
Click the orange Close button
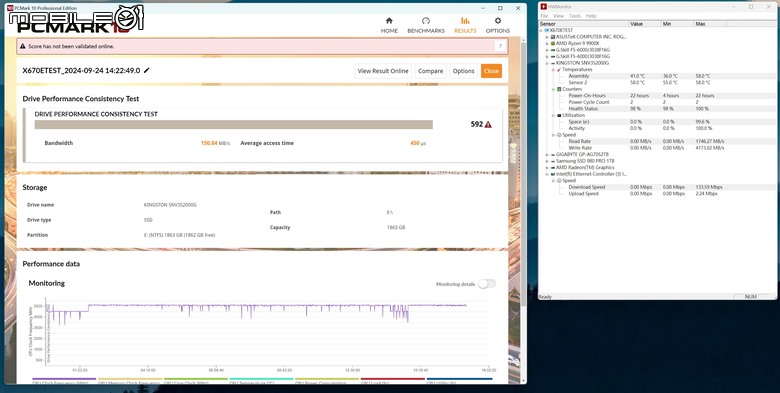tap(491, 71)
